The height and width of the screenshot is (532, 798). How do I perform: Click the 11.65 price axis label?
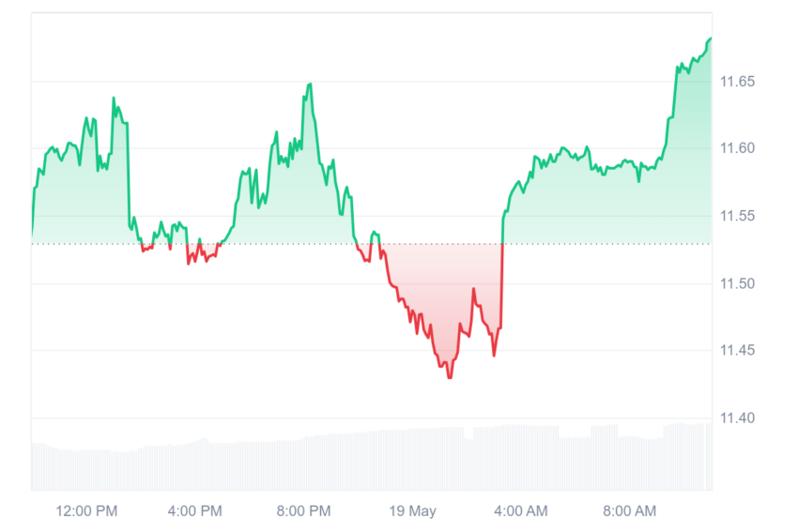(737, 82)
